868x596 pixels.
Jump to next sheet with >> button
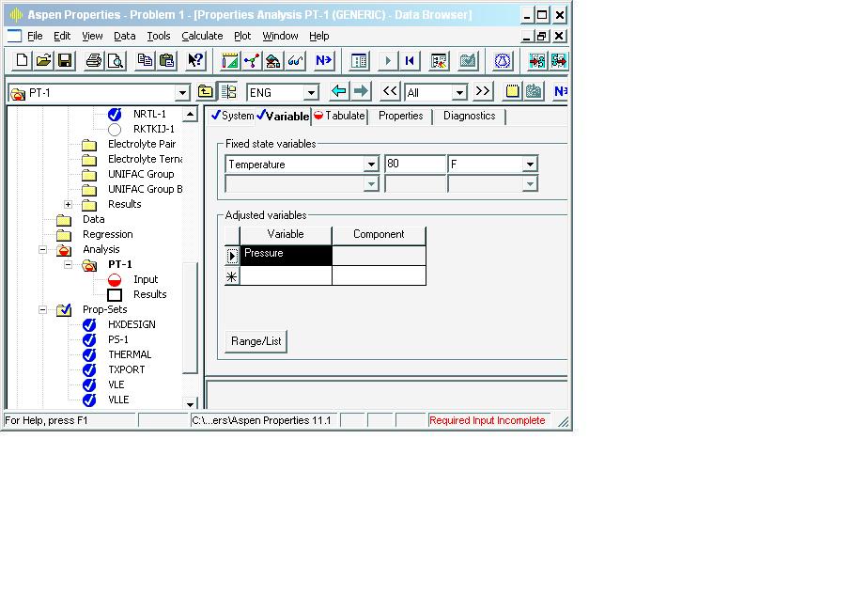point(483,91)
